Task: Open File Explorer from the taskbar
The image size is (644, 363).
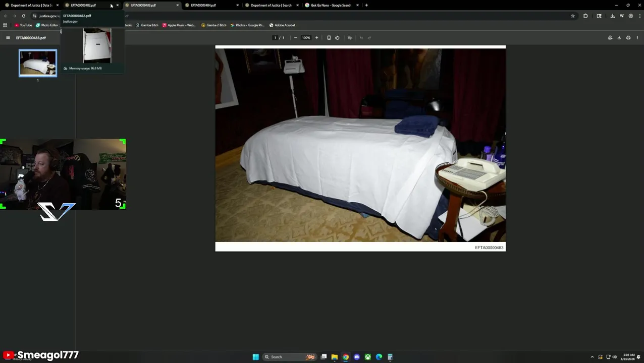Action: tap(334, 357)
